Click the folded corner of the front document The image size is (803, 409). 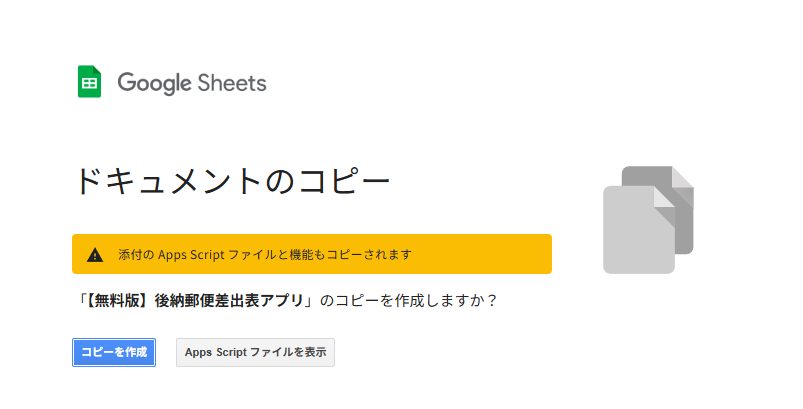click(x=665, y=197)
